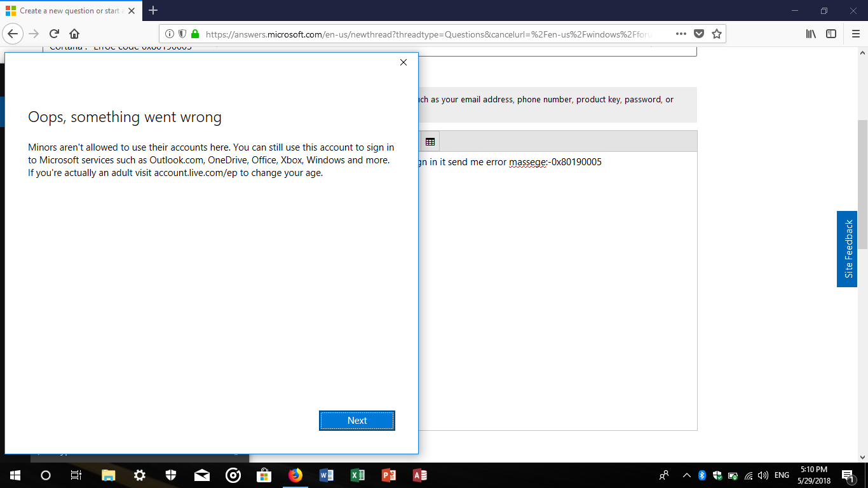Launch Access from taskbar

pos(420,475)
